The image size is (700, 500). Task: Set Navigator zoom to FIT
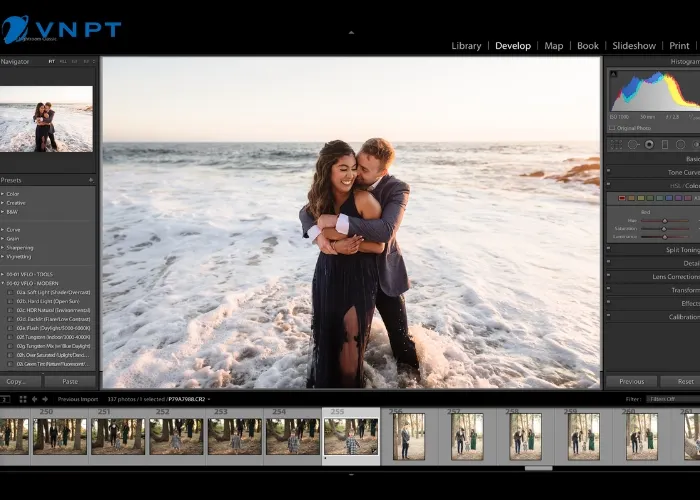(52, 62)
